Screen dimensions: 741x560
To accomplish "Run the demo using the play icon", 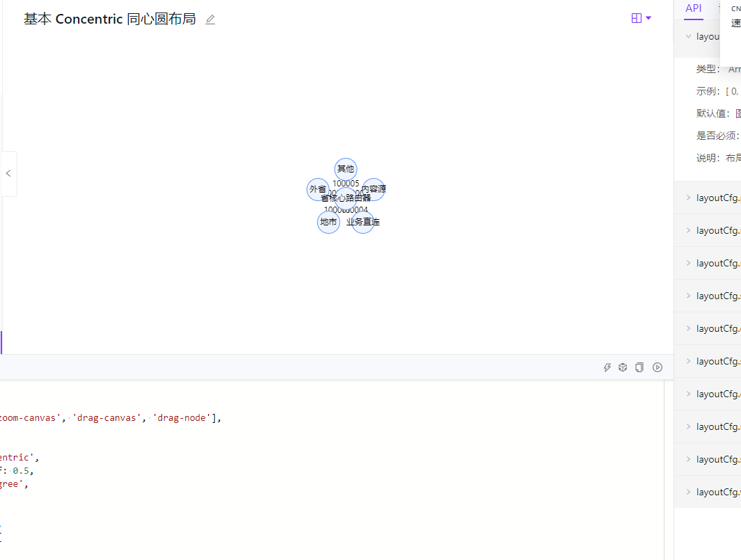I will 657,367.
